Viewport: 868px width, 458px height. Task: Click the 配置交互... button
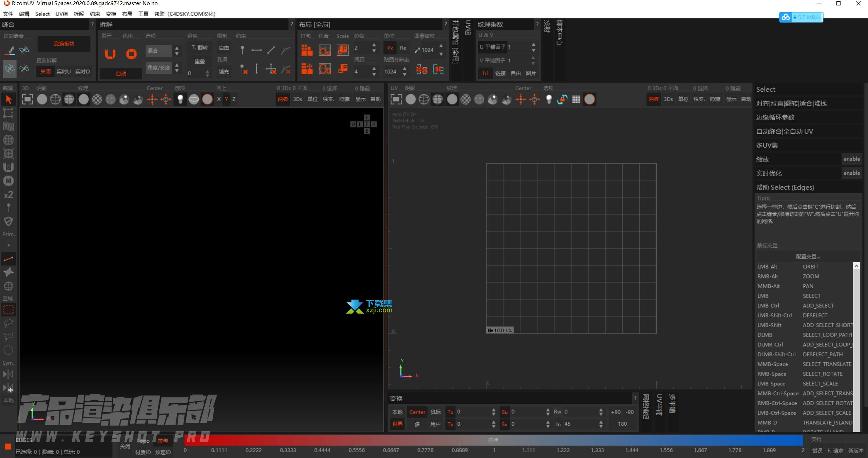pyautogui.click(x=808, y=256)
